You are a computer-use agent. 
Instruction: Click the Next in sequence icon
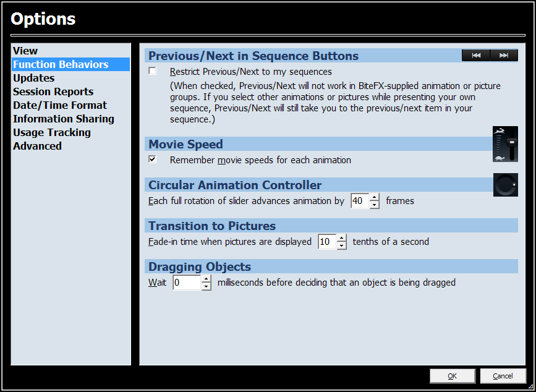[504, 56]
